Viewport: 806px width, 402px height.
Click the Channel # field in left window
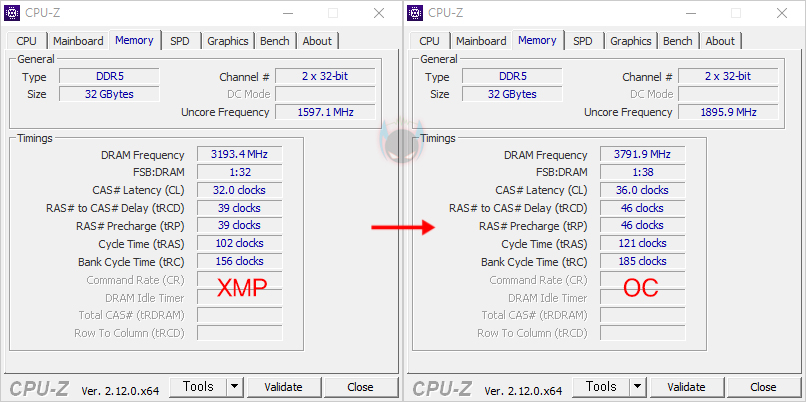[325, 77]
